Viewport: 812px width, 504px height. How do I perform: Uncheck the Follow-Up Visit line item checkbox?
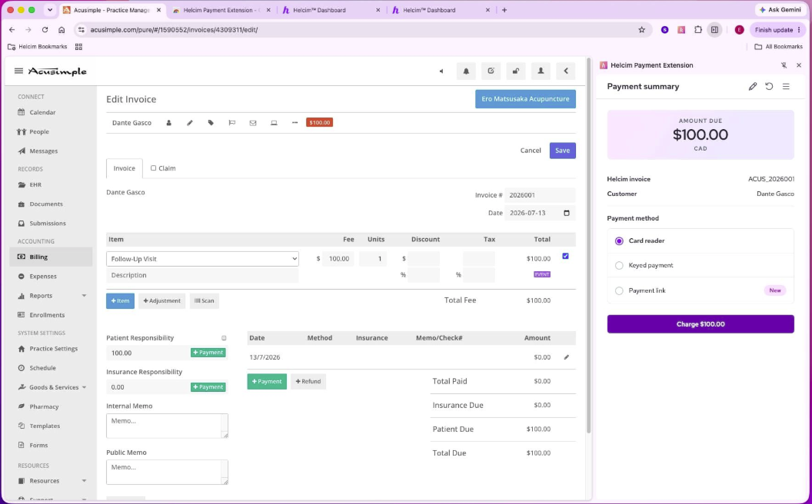coord(565,256)
